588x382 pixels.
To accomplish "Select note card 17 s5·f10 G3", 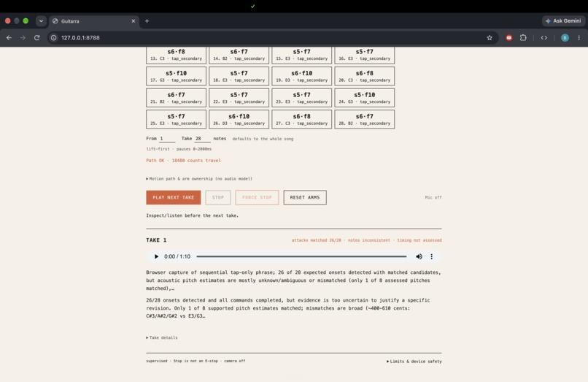I will (x=177, y=76).
